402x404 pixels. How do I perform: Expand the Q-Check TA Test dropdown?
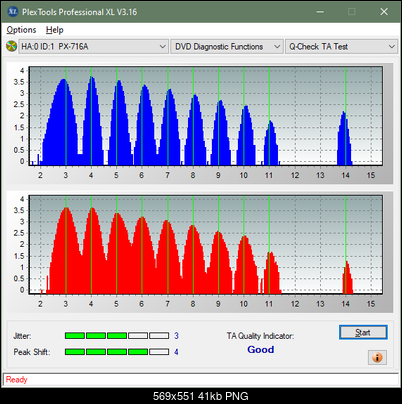pos(341,47)
